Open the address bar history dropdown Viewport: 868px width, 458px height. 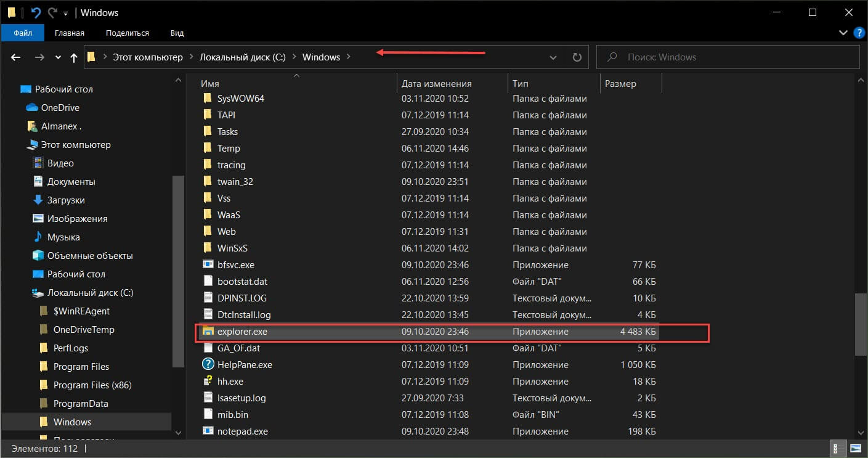tap(553, 57)
